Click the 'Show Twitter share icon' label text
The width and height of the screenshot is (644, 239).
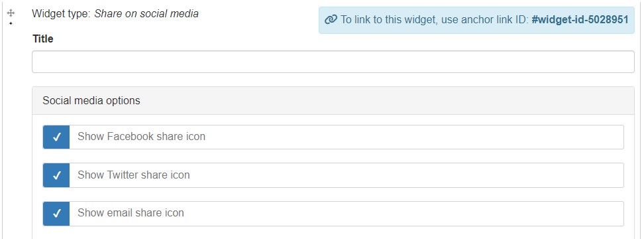(133, 175)
